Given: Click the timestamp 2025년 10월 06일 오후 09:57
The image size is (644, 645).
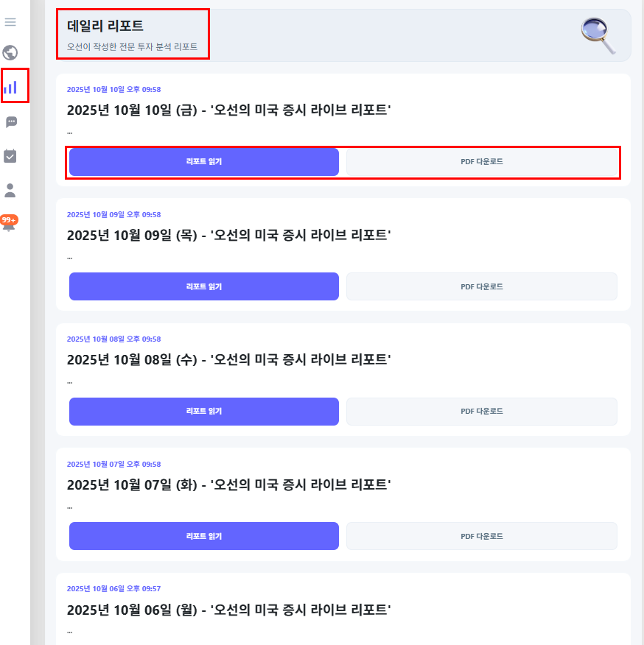Looking at the screenshot, I should (113, 588).
